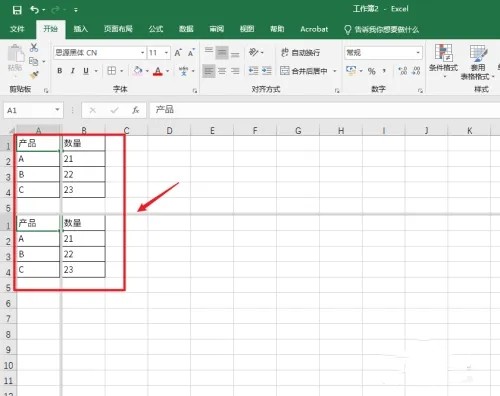Click Middle Align icon
This screenshot has height=396, width=500.
[222, 53]
